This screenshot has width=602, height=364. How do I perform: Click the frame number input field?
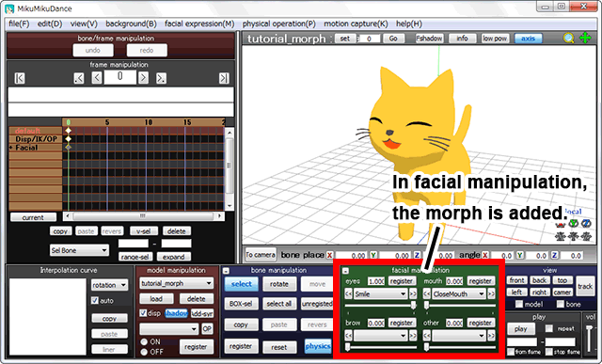[119, 77]
